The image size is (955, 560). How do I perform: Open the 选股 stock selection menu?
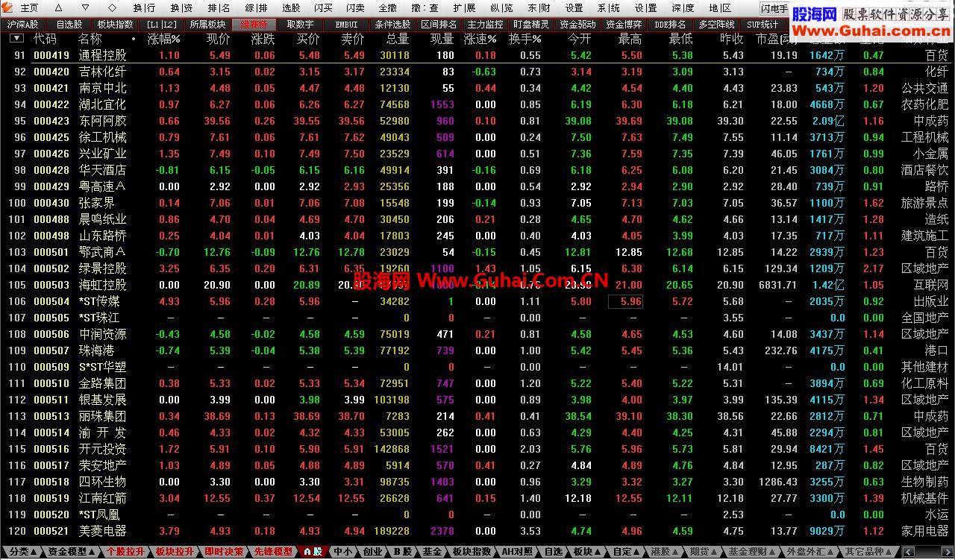pos(291,7)
